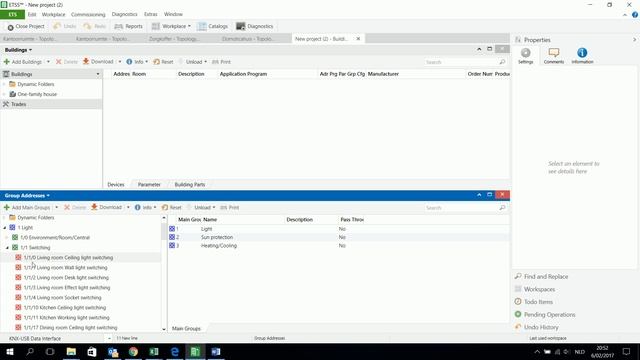Open the Window menu
The height and width of the screenshot is (360, 640).
pyautogui.click(x=173, y=14)
